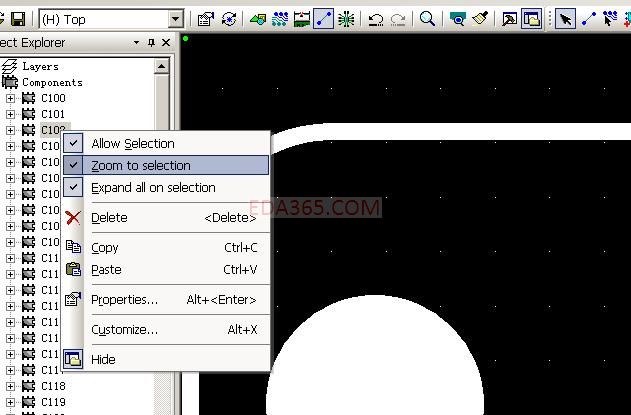Open Project Explorer window position menu arrow
631x415 pixels.
[x=136, y=42]
